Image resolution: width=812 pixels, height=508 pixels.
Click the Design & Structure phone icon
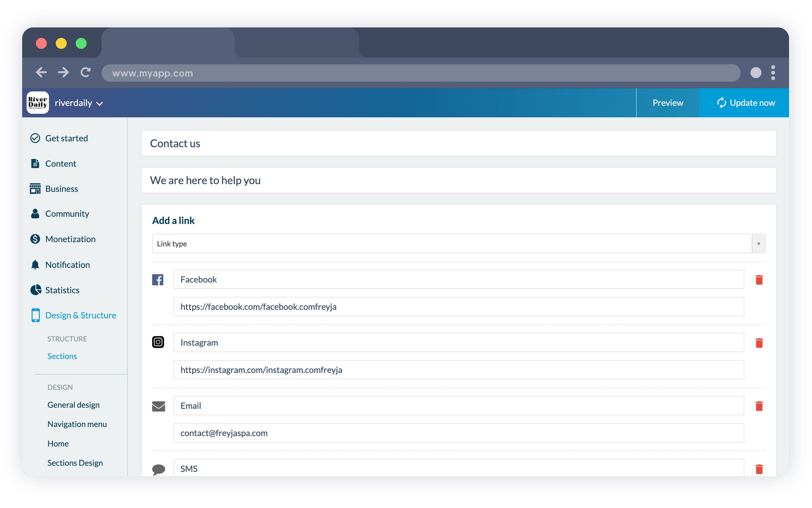click(35, 315)
